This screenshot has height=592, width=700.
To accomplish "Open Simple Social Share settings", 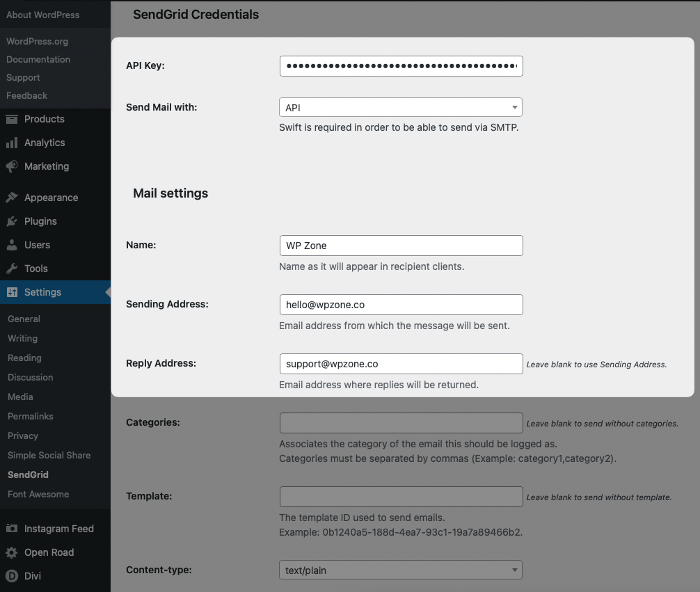I will (49, 456).
